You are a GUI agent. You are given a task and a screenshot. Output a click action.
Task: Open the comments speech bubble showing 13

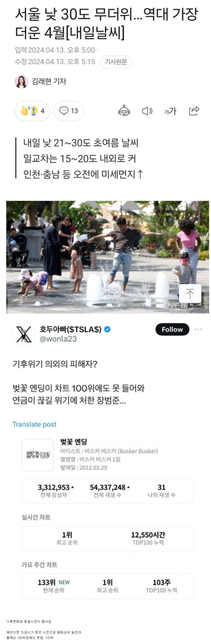point(69,111)
